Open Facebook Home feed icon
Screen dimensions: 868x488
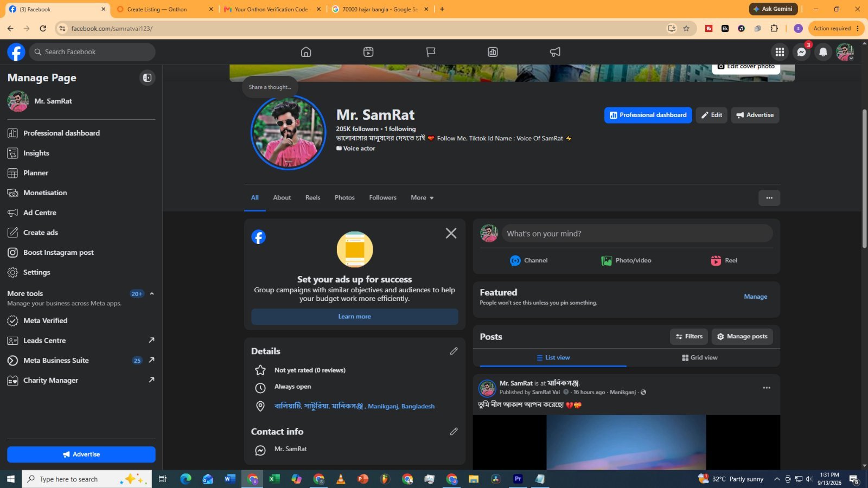[306, 52]
